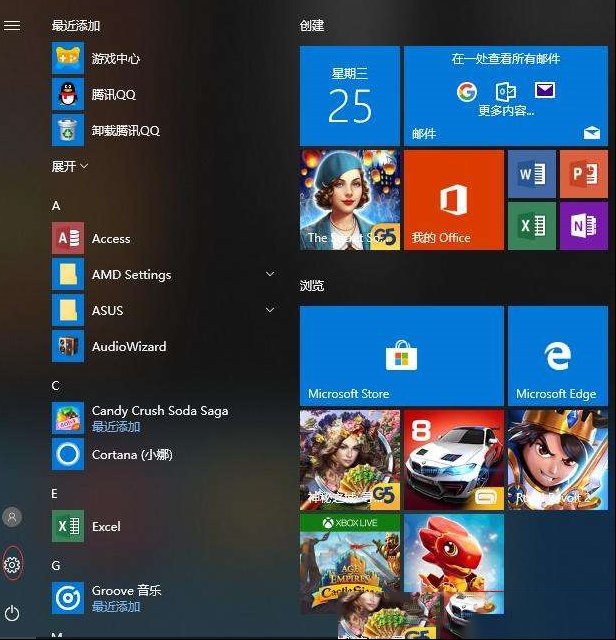616x640 pixels.
Task: Launch Candy Crush Soda Saga icon
Action: click(68, 418)
